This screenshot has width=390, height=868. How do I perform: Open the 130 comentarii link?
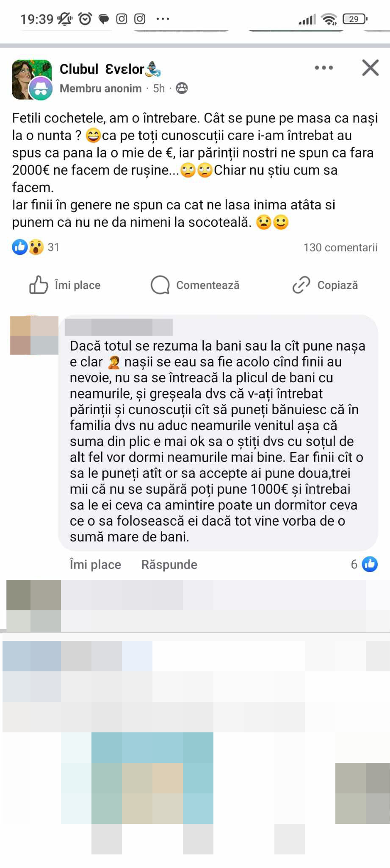coord(340,248)
